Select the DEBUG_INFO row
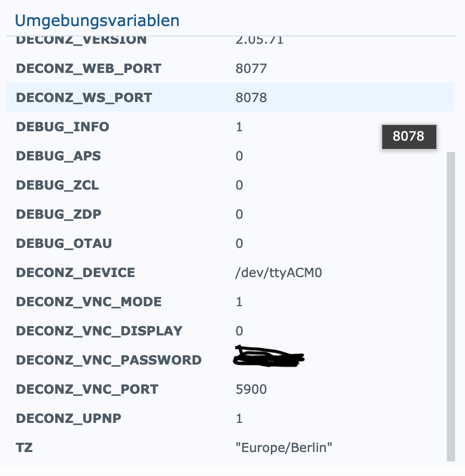The height and width of the screenshot is (476, 465). [x=230, y=127]
